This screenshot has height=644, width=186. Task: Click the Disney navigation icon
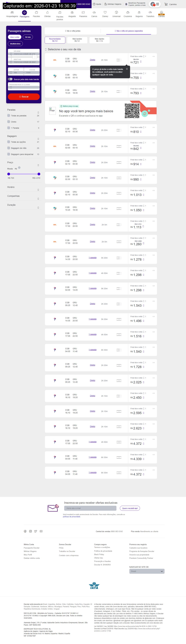coord(105,12)
